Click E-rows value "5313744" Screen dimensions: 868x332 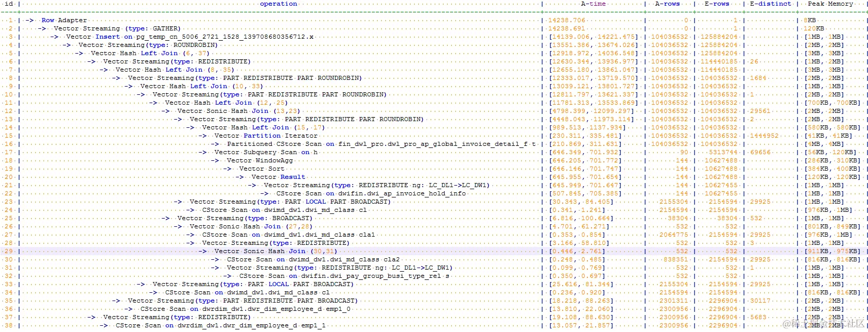pyautogui.click(x=723, y=152)
